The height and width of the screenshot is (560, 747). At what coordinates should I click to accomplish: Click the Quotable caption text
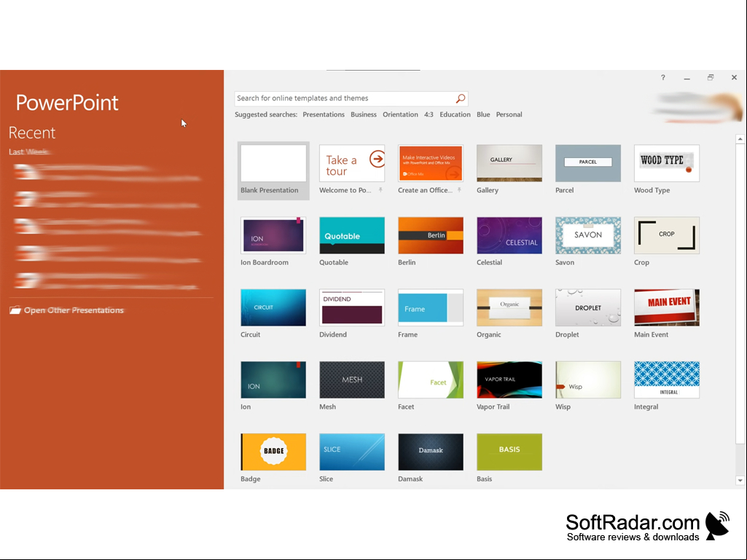(x=334, y=262)
